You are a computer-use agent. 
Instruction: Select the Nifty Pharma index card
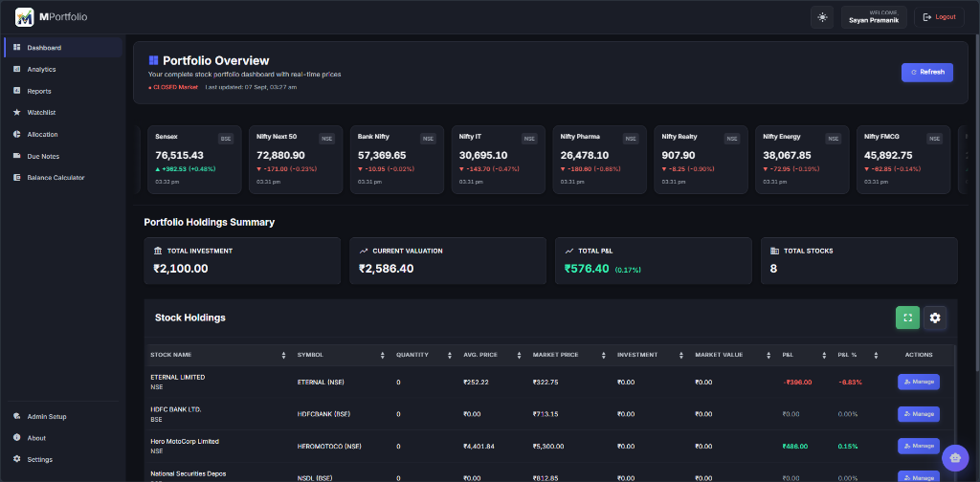(x=599, y=159)
